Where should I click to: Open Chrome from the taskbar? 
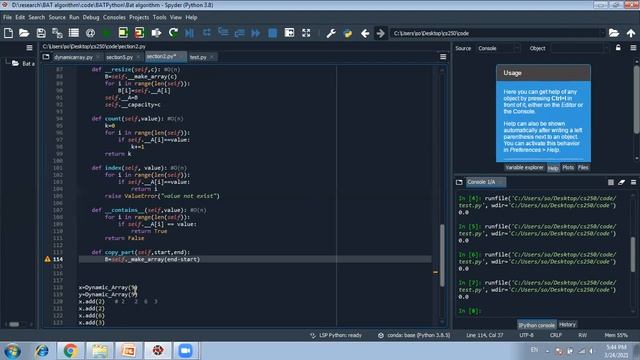click(70, 351)
